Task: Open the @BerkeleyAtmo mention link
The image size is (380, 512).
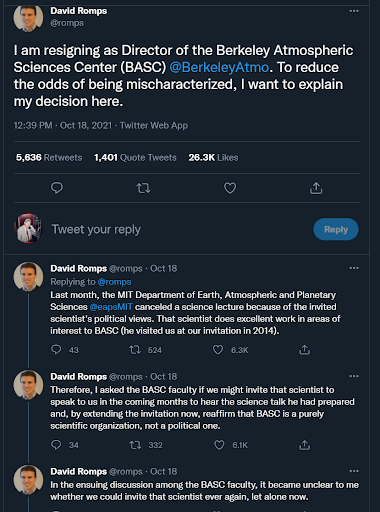Action: coord(219,67)
